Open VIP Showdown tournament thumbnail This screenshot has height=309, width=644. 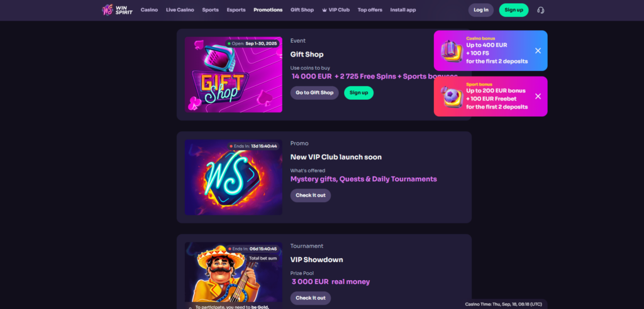(233, 275)
